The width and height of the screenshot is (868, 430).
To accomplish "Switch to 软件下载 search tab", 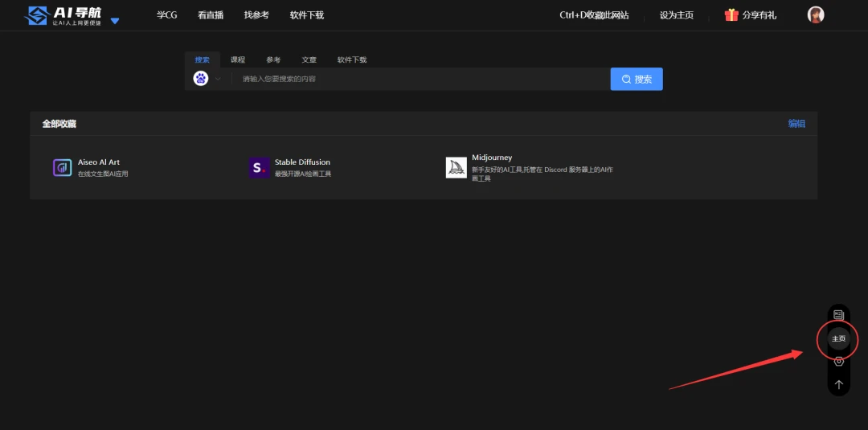I will pyautogui.click(x=352, y=59).
